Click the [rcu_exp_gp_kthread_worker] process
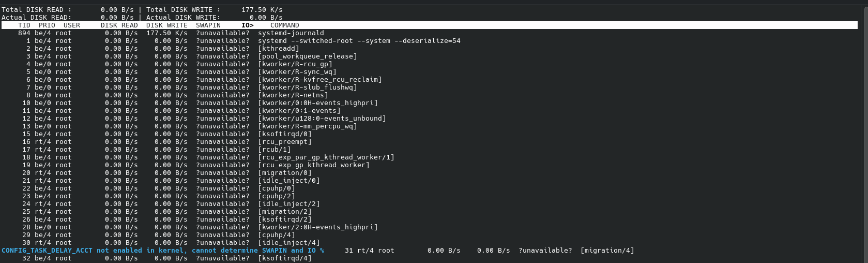Screen dimensions: 868x263 314,165
